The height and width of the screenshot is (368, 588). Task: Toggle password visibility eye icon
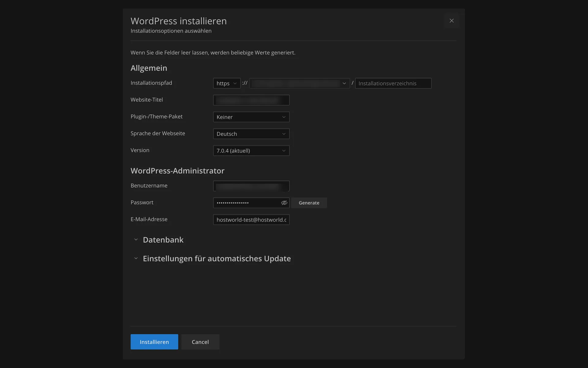(x=284, y=203)
